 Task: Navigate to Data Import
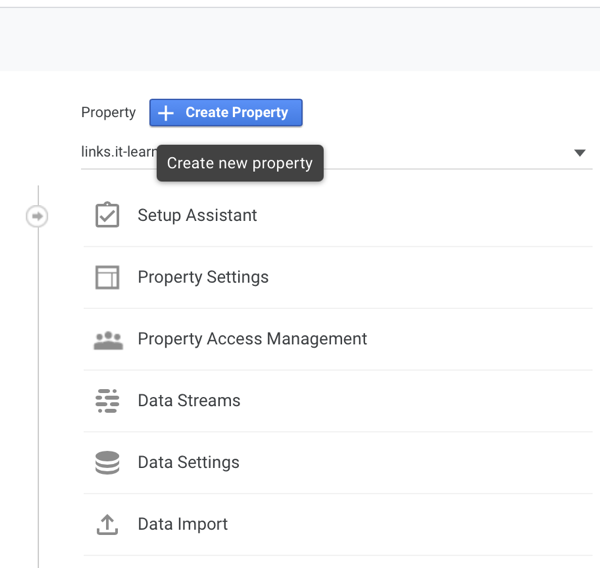click(182, 524)
